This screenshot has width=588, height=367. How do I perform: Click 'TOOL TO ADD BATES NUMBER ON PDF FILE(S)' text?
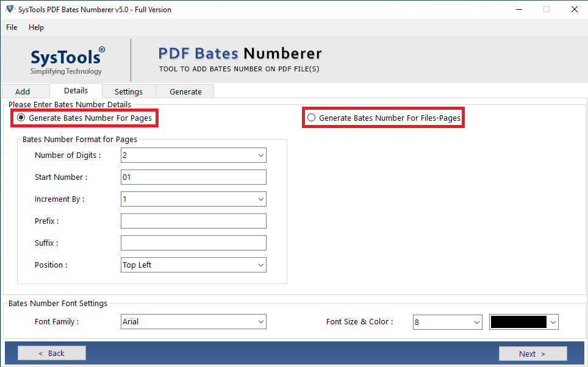click(x=239, y=69)
